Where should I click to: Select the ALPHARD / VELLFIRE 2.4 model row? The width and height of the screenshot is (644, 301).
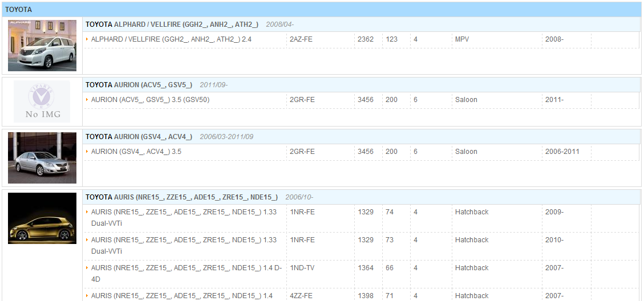tap(362, 40)
